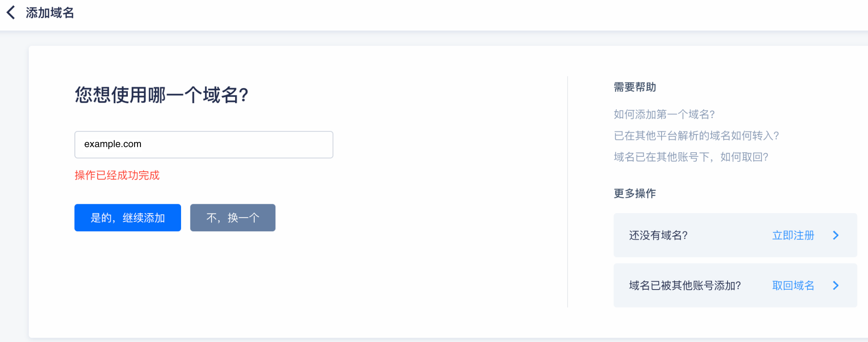Expand chevron next to 取回域名

point(836,286)
